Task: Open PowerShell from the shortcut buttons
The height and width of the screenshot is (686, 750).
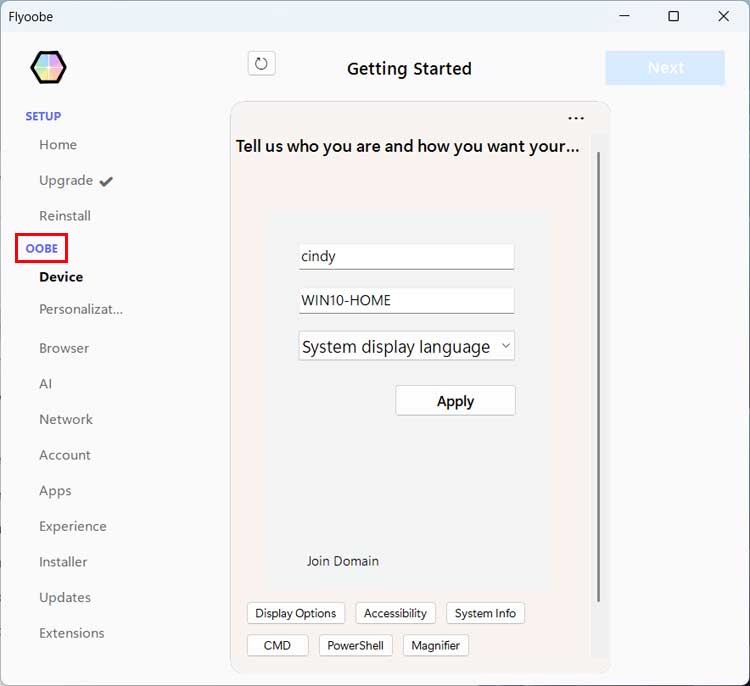Action: [355, 645]
